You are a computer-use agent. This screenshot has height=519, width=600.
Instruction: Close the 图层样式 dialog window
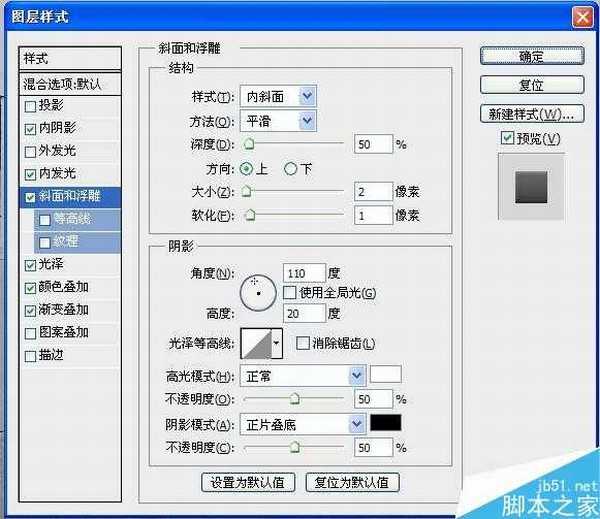580,17
